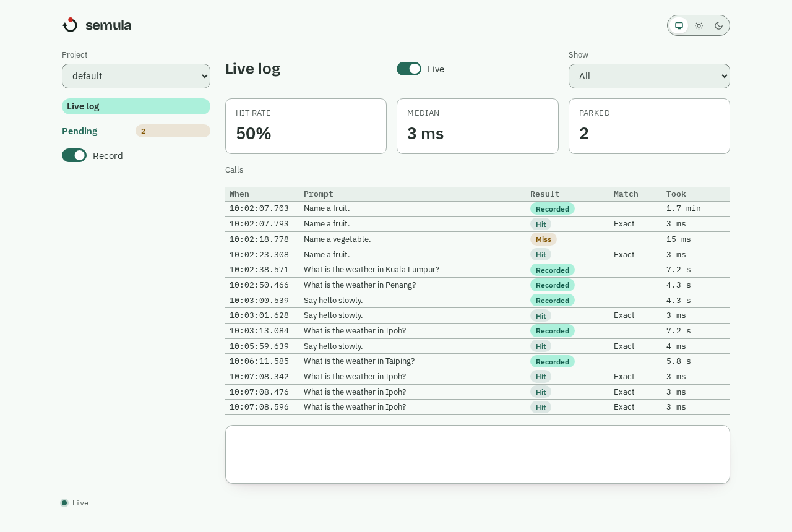This screenshot has height=532, width=792.
Task: Select the Taiping weather prompt
Action: [359, 361]
